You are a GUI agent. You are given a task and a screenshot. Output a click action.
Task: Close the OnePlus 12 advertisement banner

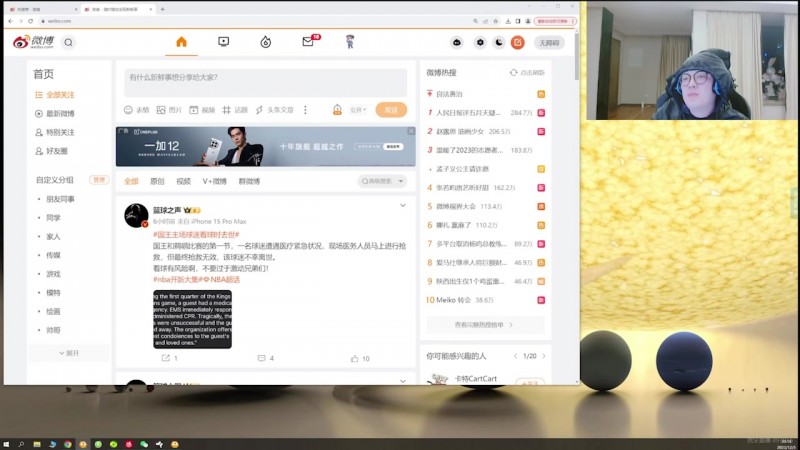[411, 131]
